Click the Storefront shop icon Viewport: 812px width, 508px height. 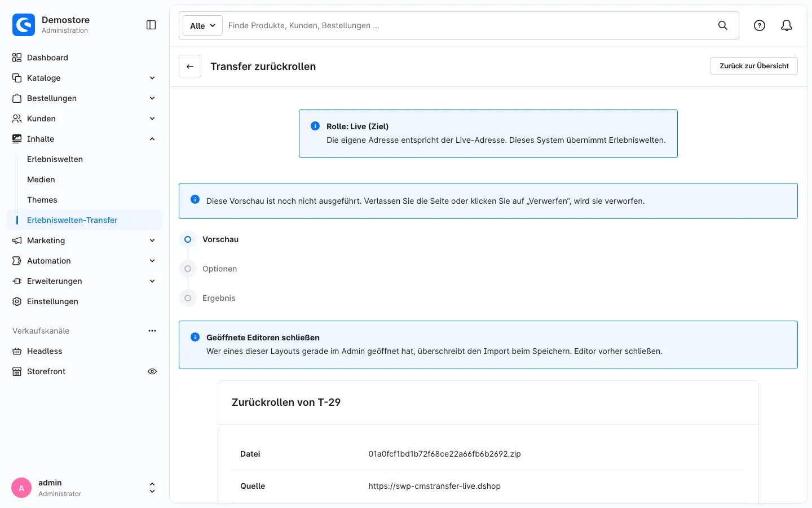point(17,371)
